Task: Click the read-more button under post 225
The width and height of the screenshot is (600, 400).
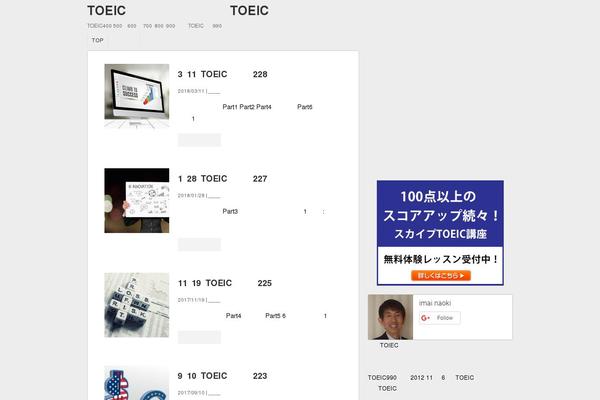Action: coord(199,337)
